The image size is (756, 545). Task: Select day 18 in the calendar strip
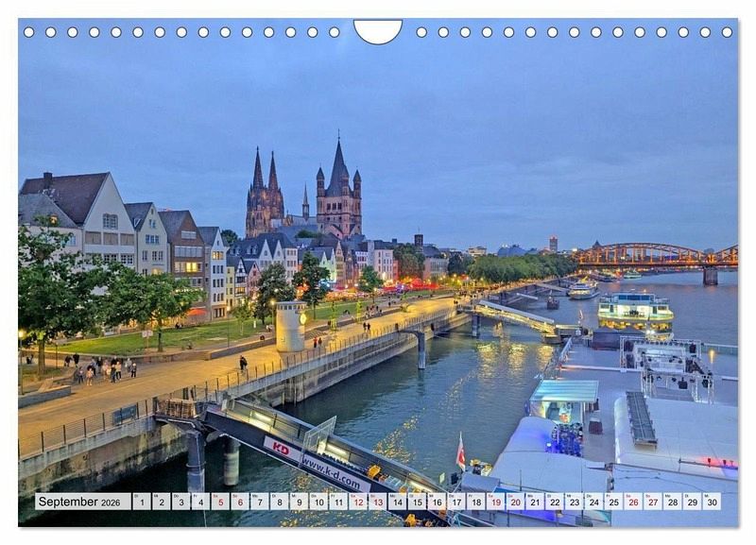[x=476, y=502]
